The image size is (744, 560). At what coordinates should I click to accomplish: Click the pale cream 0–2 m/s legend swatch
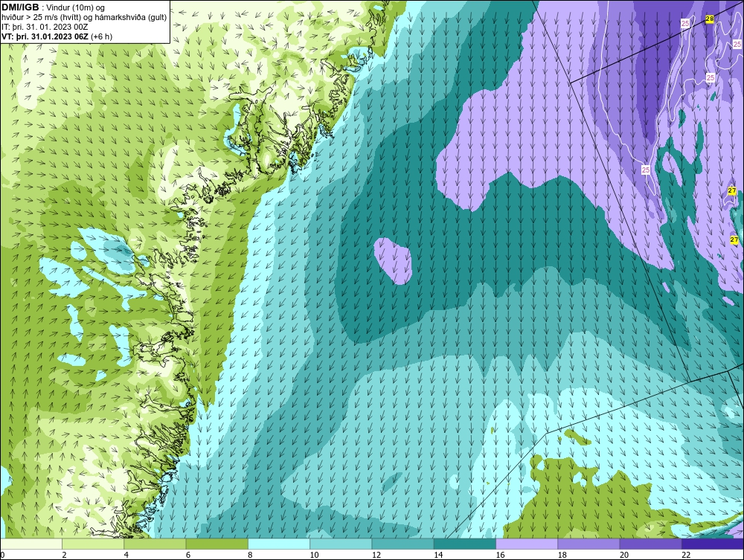click(x=31, y=544)
